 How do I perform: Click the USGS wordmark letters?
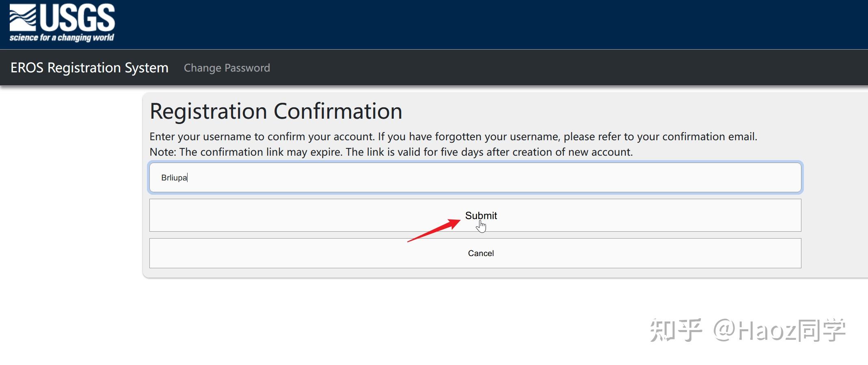coord(77,18)
